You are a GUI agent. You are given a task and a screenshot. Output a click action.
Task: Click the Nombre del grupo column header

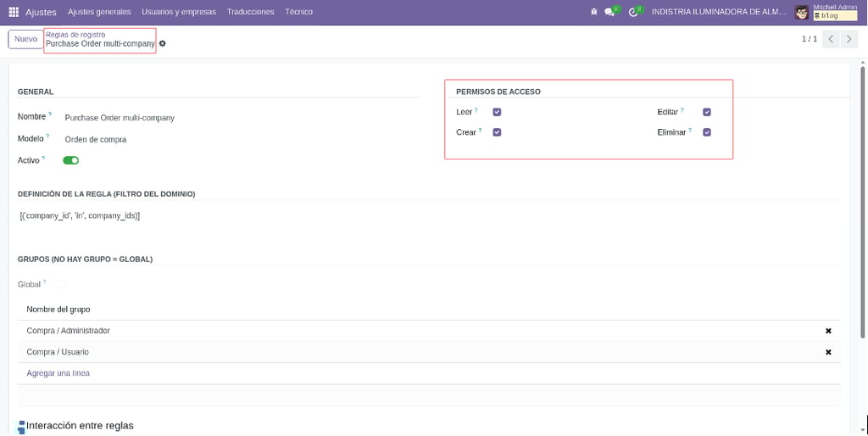point(58,309)
